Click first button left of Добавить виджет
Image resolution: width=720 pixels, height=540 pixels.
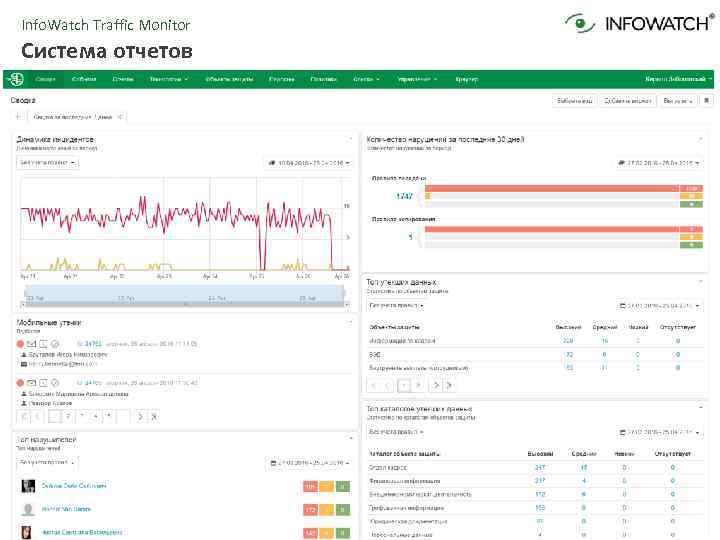[574, 101]
